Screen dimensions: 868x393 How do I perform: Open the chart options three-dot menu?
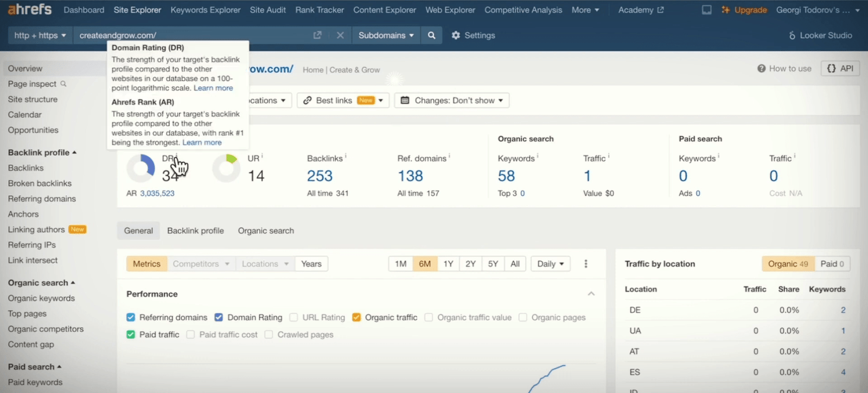(586, 264)
